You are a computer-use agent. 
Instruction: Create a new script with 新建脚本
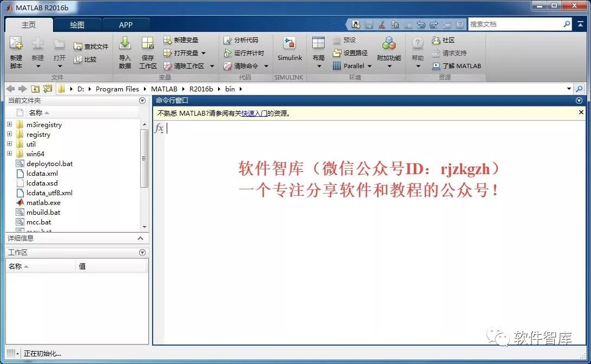click(16, 53)
